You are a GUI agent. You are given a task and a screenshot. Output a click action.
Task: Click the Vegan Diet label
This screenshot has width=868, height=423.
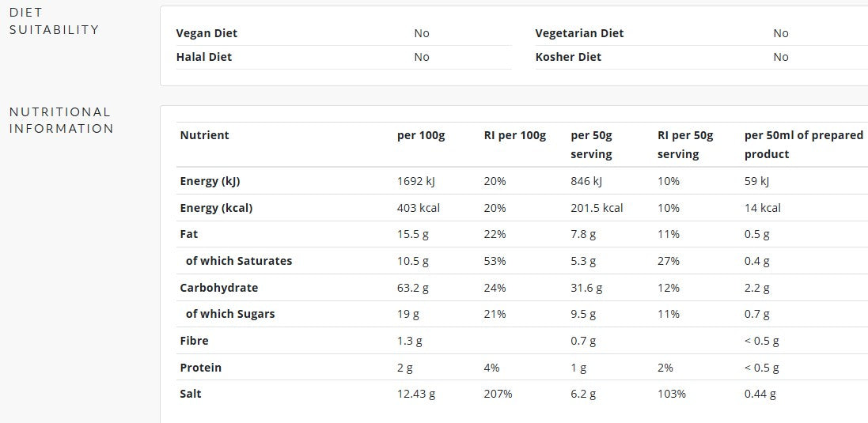[x=207, y=33]
